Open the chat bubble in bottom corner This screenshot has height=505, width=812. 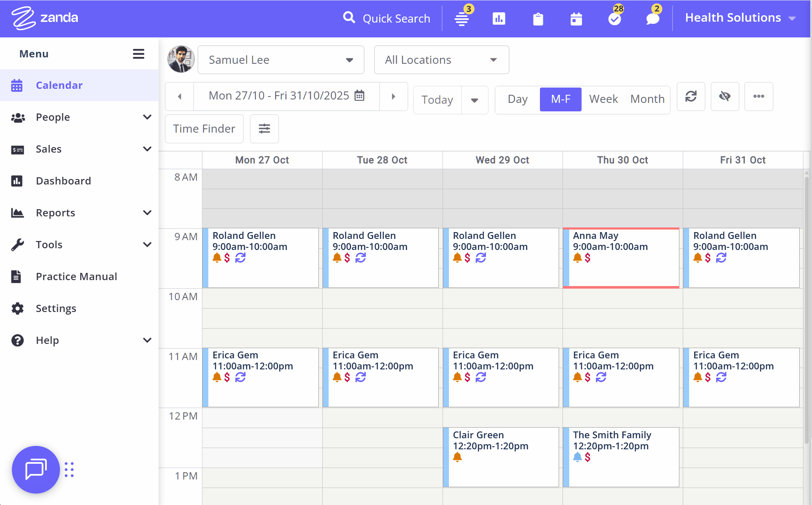[36, 469]
